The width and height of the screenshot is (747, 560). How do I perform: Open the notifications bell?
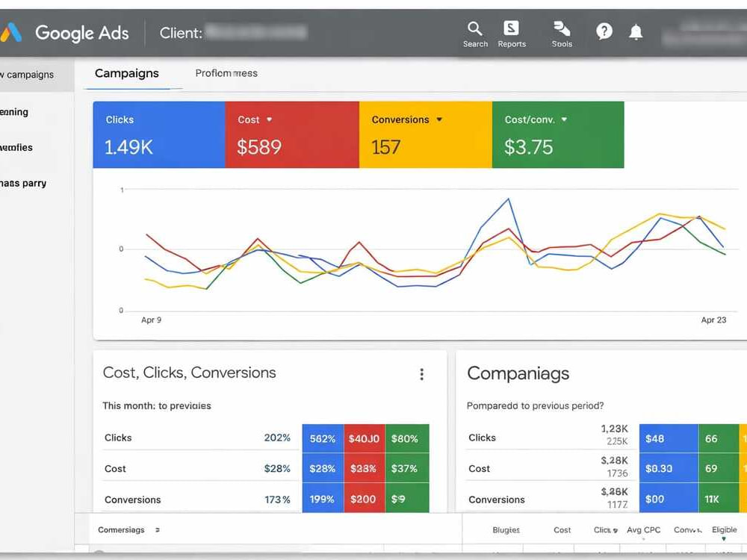click(636, 32)
